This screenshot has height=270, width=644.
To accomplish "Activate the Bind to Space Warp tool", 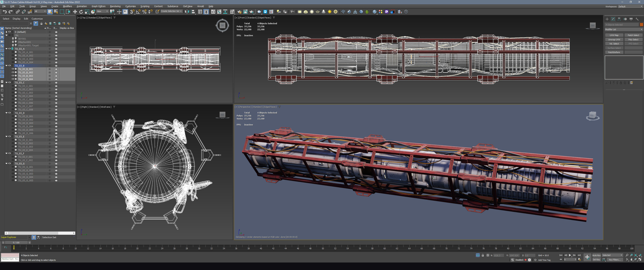I will tap(30, 12).
